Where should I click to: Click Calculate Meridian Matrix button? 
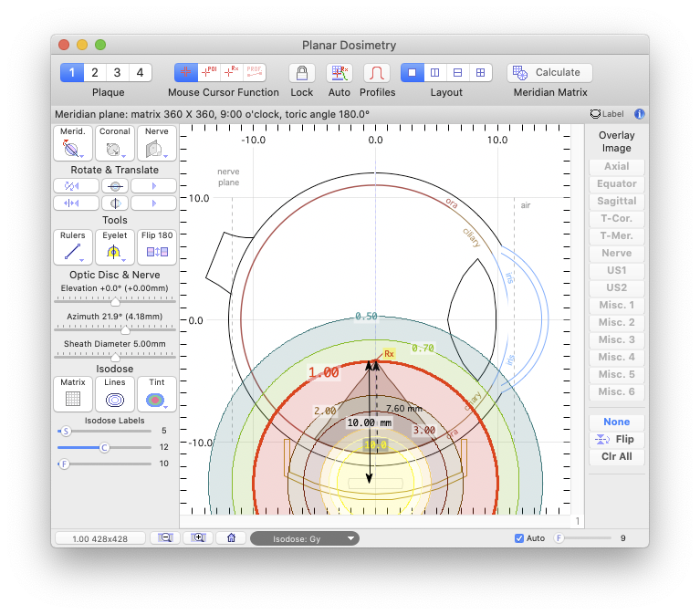549,73
